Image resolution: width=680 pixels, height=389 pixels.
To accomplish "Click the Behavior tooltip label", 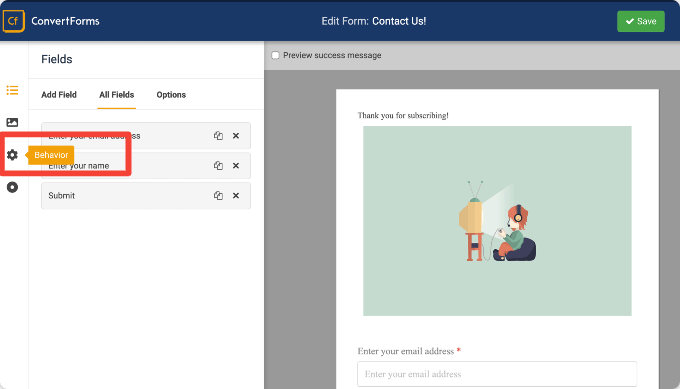I will pyautogui.click(x=51, y=155).
